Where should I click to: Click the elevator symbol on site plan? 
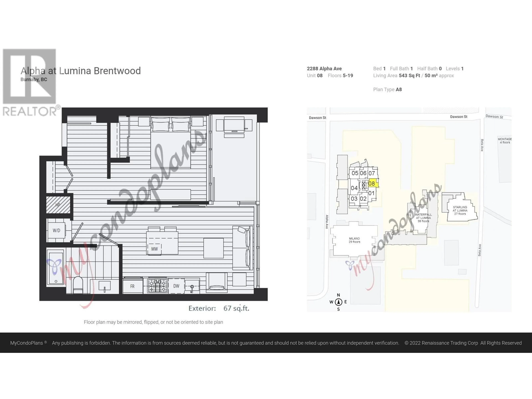click(363, 185)
